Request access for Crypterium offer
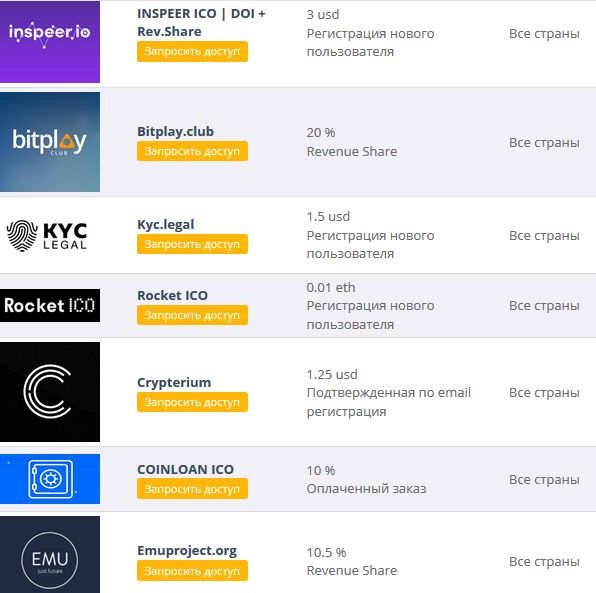Viewport: 596px width, 593px height. (x=192, y=402)
